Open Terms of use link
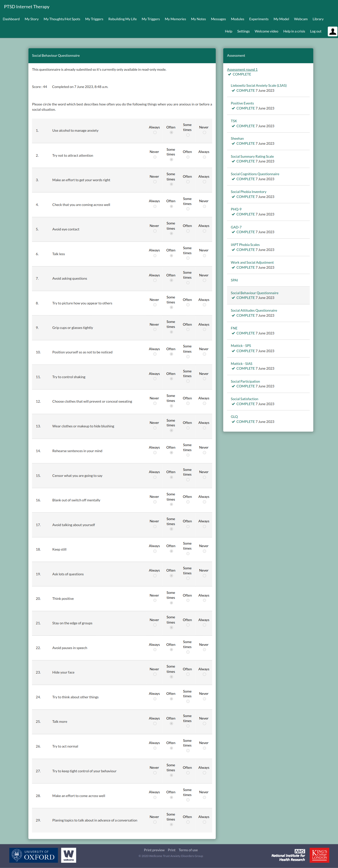This screenshot has width=338, height=868. pos(188,850)
